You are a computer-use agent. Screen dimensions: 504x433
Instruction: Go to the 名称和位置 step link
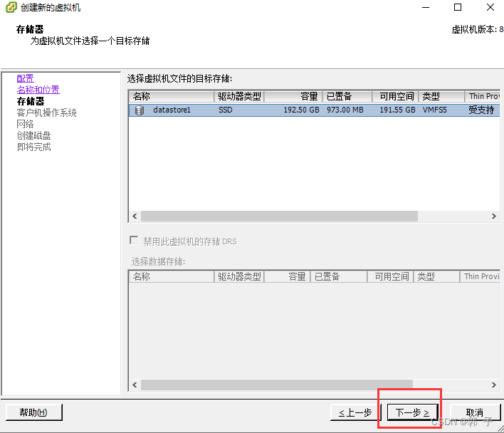[38, 90]
